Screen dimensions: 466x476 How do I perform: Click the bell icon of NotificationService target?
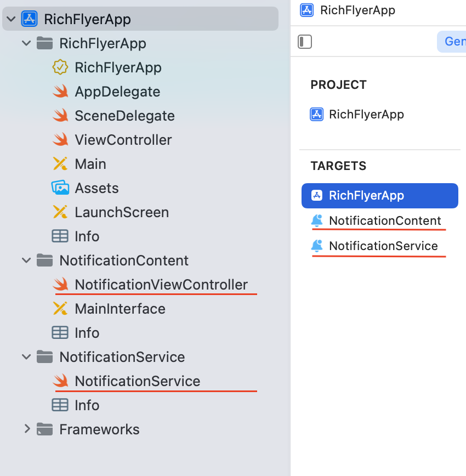click(317, 246)
